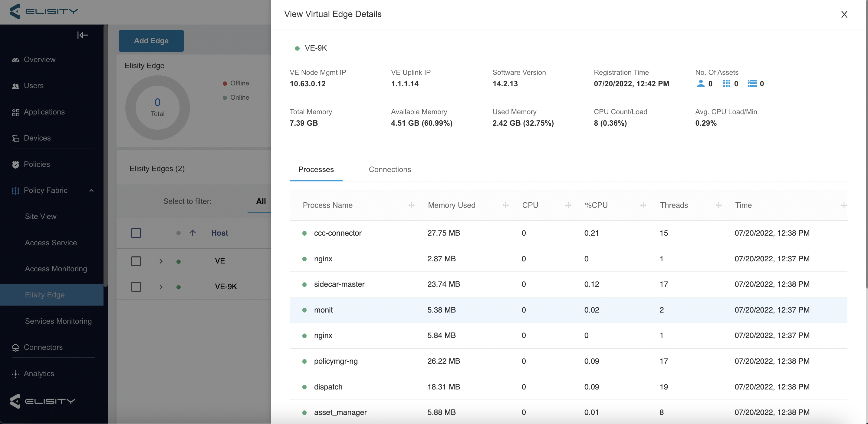This screenshot has width=868, height=424.
Task: Click the Avg. CPU Load 0.29% value
Action: [x=705, y=123]
